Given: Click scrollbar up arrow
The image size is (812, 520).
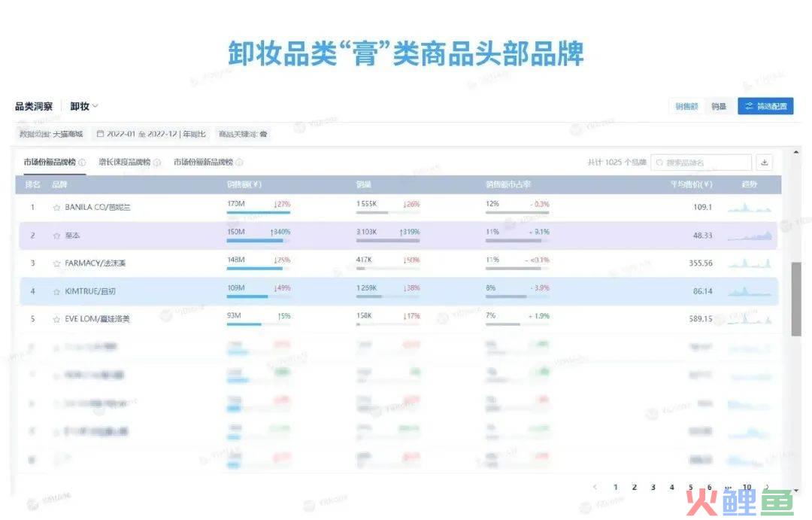Looking at the screenshot, I should pos(796,152).
